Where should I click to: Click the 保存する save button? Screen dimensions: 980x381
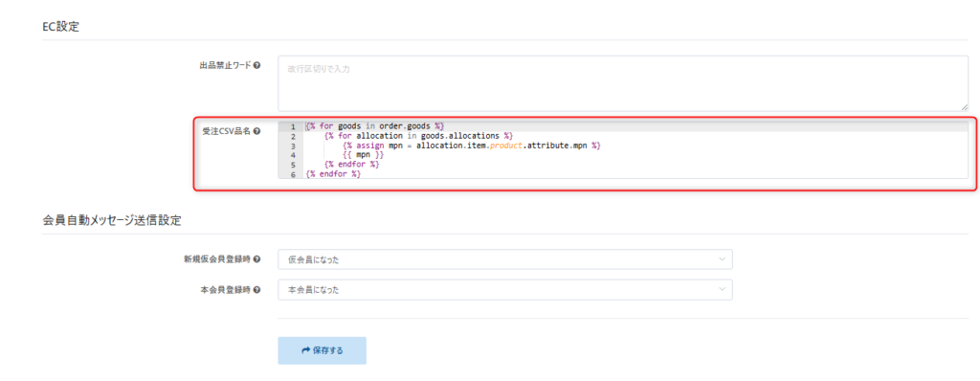322,350
